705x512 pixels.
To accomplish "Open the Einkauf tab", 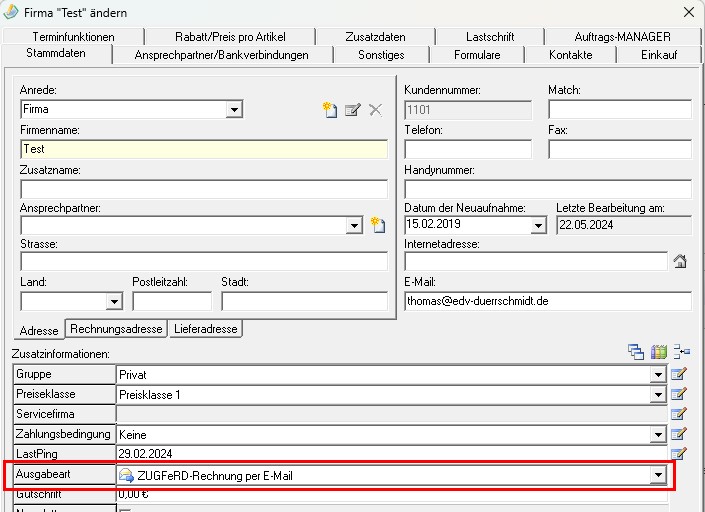I will click(x=659, y=55).
